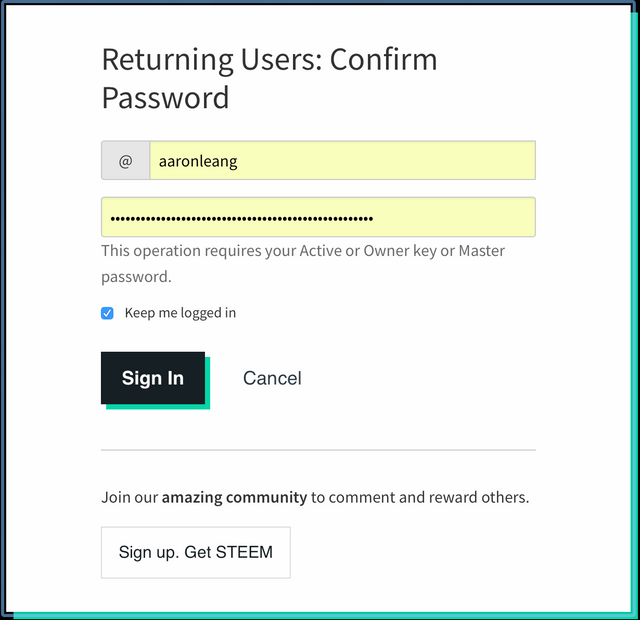Uncheck the Keep me logged in checkbox
The width and height of the screenshot is (640, 620).
pyautogui.click(x=108, y=313)
